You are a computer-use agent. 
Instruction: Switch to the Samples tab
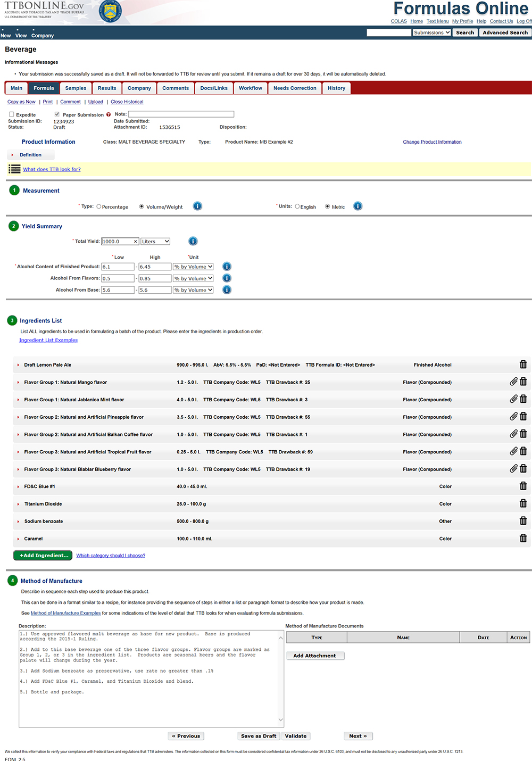coord(76,88)
